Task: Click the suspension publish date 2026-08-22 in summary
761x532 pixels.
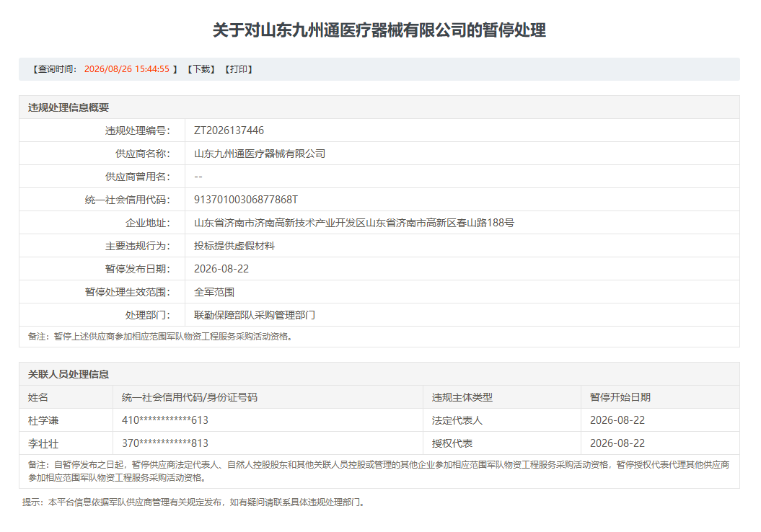Action: pos(221,269)
